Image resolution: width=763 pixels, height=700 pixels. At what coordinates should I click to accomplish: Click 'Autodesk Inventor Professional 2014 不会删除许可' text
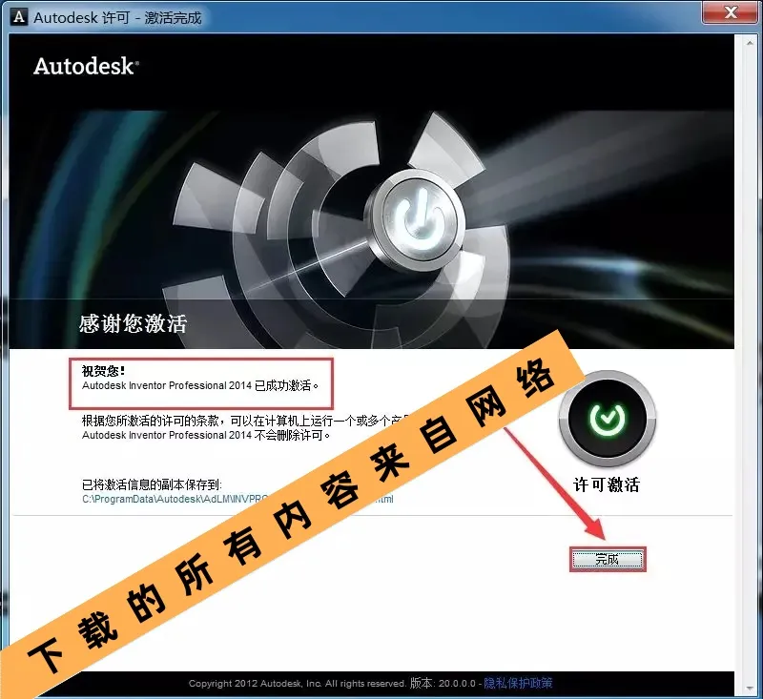point(206,435)
